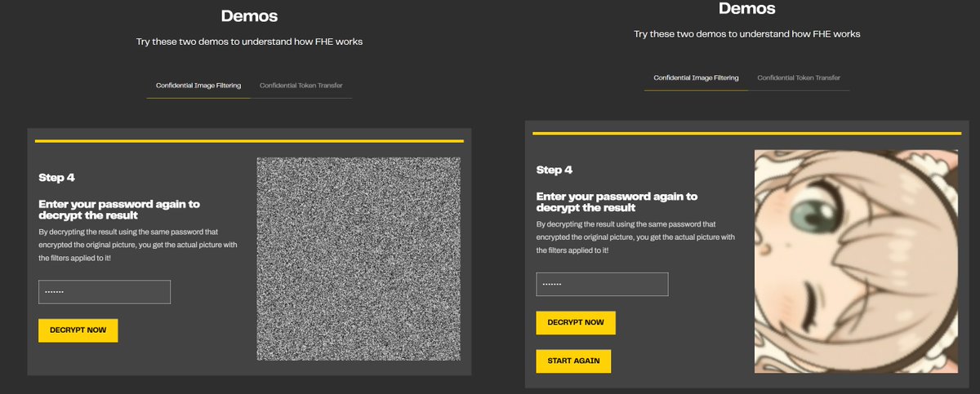Click the START AGAIN button
This screenshot has height=394, width=980.
pyautogui.click(x=573, y=361)
